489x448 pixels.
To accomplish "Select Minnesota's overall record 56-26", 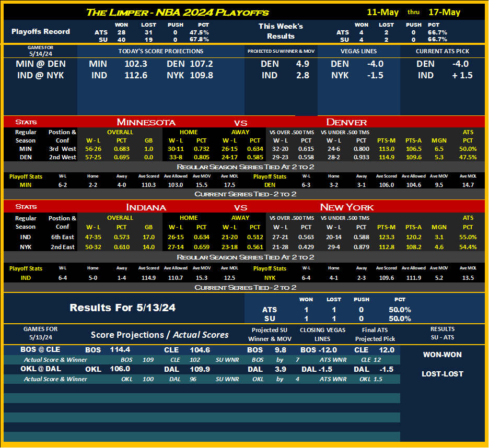I will [x=93, y=149].
